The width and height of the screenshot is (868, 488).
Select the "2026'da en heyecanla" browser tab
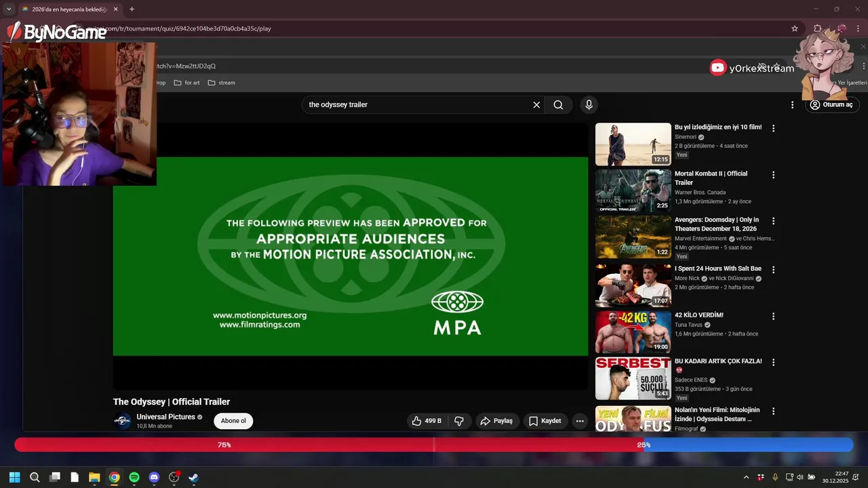[70, 9]
